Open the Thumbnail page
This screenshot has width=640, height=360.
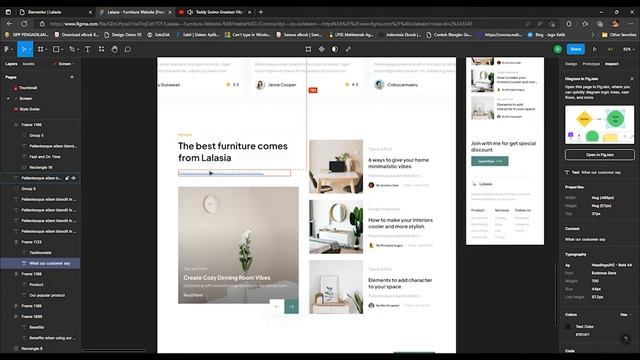click(x=28, y=88)
